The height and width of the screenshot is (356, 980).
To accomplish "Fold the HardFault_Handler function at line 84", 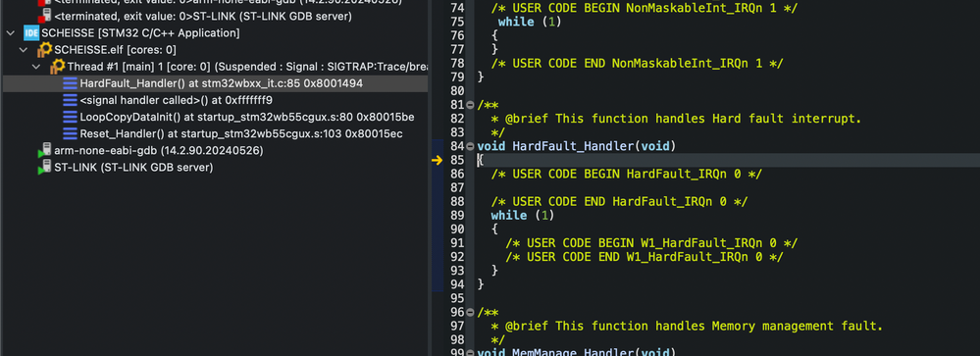I will click(x=470, y=146).
